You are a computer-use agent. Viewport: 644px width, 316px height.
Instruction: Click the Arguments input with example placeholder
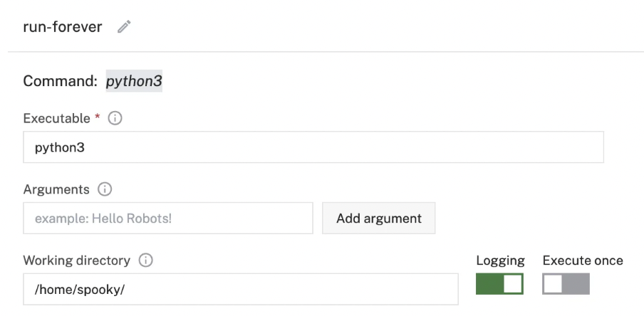tap(168, 218)
